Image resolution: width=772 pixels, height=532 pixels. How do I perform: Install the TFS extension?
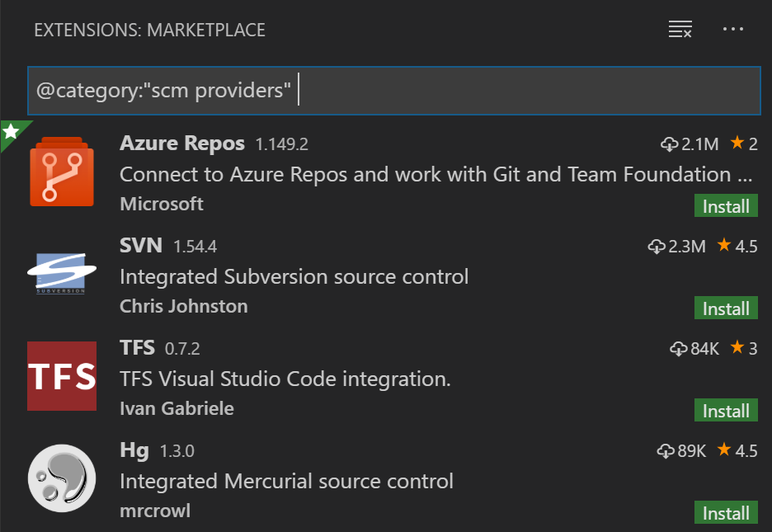pyautogui.click(x=726, y=411)
